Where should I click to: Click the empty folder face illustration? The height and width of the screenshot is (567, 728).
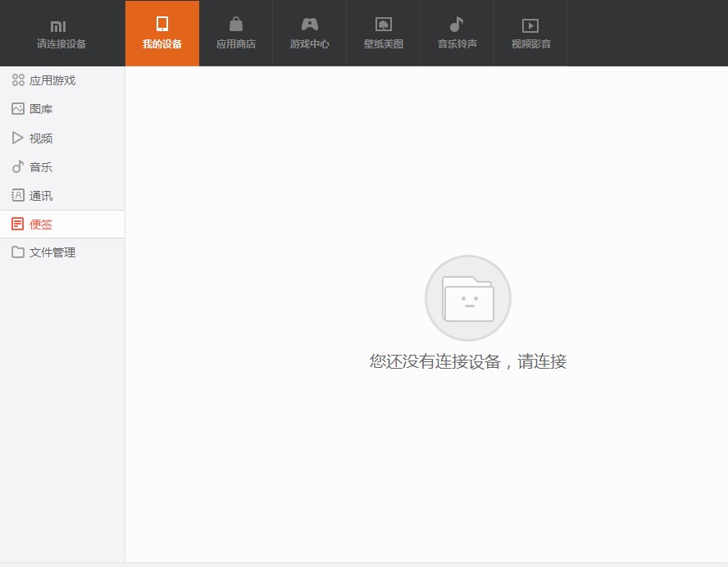[468, 298]
